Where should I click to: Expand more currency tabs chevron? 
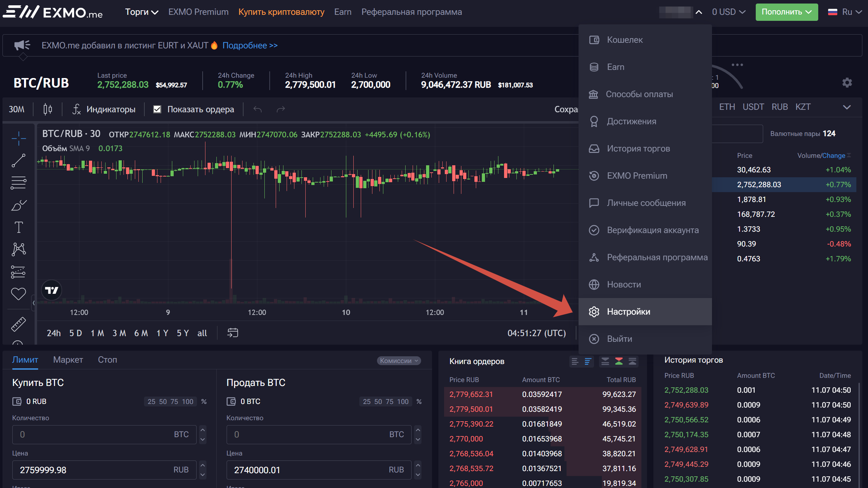(846, 107)
